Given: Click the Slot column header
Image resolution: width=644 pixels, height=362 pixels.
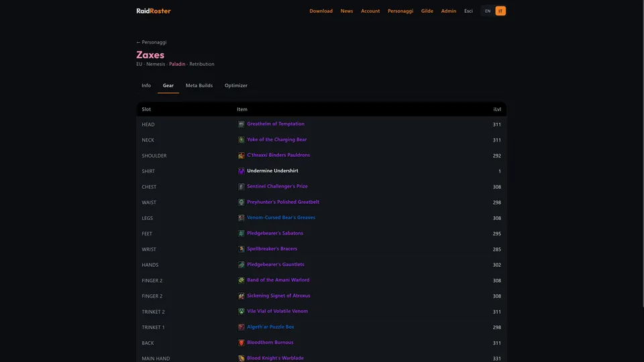Looking at the screenshot, I should pyautogui.click(x=146, y=109).
